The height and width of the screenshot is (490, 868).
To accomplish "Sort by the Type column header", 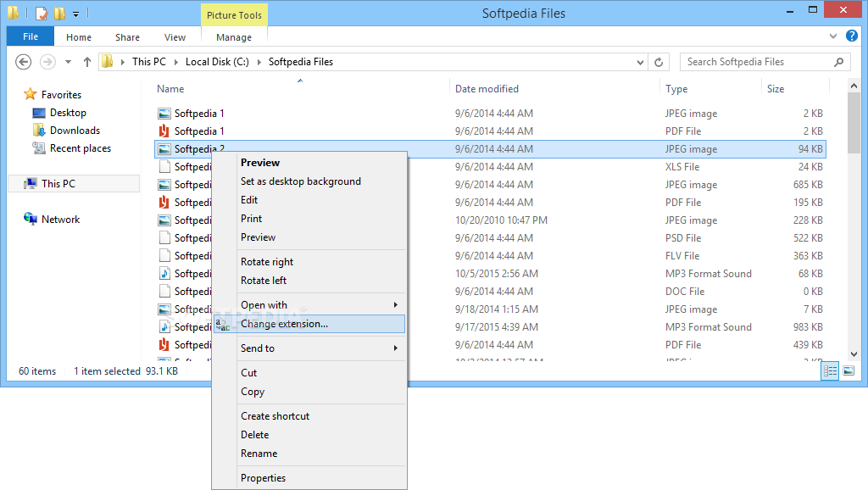I will tap(676, 88).
